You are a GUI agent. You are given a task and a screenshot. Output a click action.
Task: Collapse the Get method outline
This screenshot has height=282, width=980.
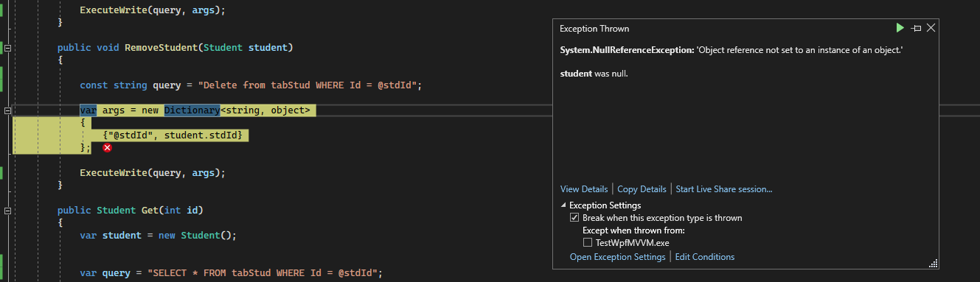tap(8, 210)
